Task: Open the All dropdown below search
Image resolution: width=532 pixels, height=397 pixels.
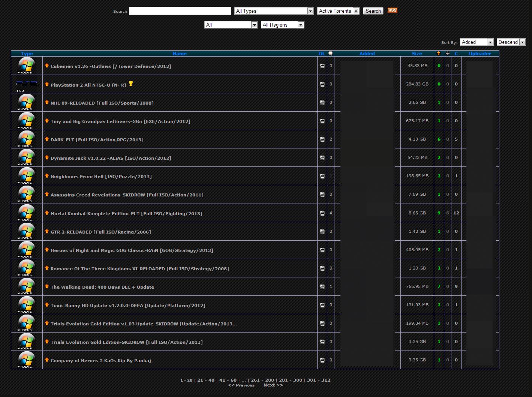Action: 231,25
